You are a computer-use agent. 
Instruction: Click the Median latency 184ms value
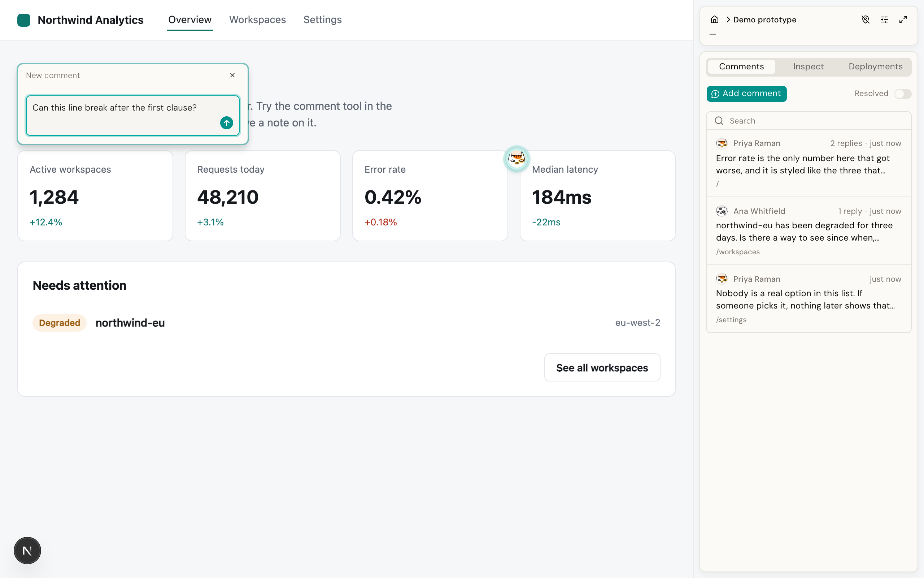click(x=562, y=197)
